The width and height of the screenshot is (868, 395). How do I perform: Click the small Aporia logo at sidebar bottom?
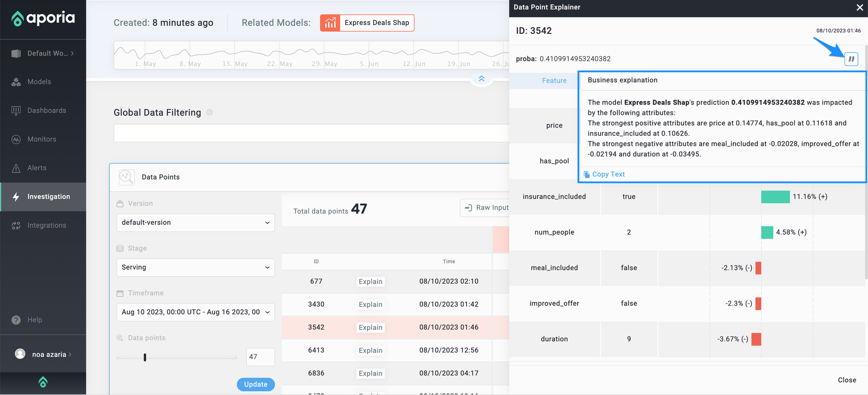[43, 382]
